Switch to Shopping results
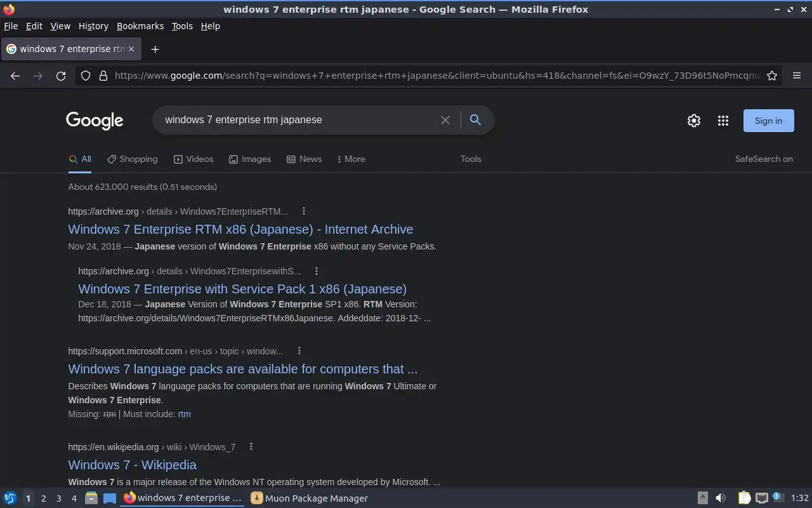This screenshot has width=812, height=508. point(132,159)
